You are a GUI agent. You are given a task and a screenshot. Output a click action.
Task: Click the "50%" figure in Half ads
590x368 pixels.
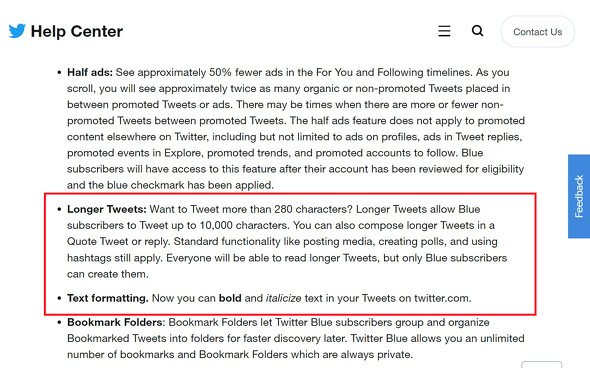[x=220, y=72]
